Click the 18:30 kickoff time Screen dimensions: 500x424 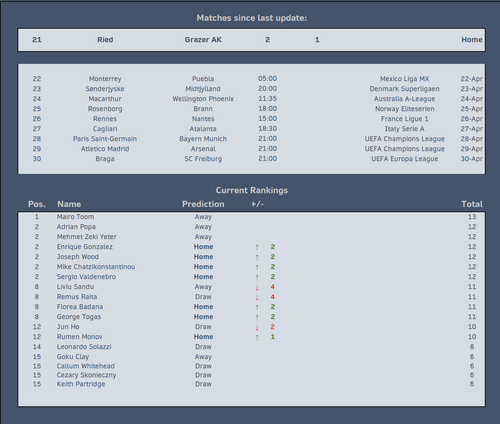coord(267,129)
